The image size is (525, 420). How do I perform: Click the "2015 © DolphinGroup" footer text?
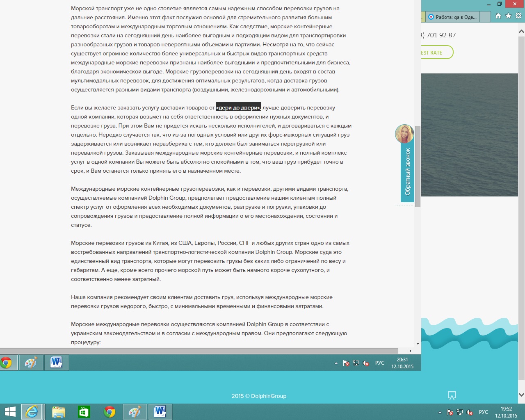coord(259,396)
